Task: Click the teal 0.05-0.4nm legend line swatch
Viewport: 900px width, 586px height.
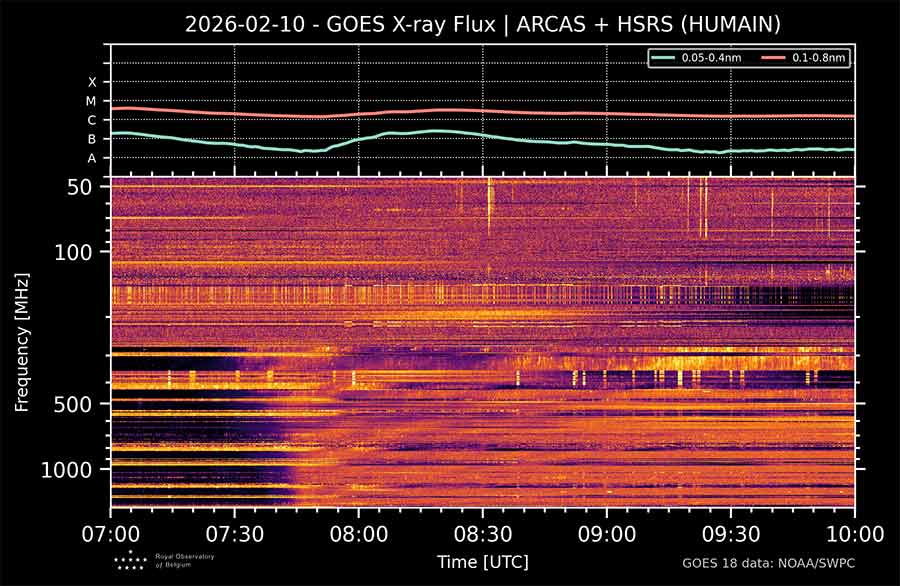Action: (664, 59)
